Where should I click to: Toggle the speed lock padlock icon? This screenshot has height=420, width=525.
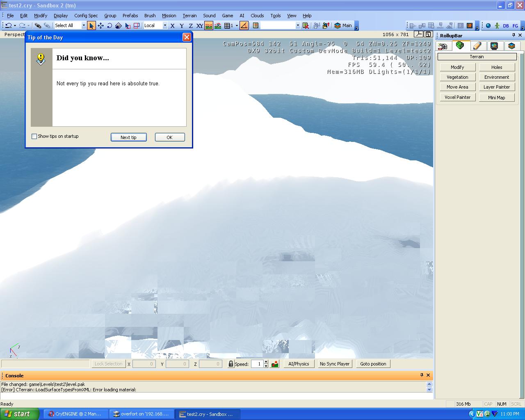point(231,364)
